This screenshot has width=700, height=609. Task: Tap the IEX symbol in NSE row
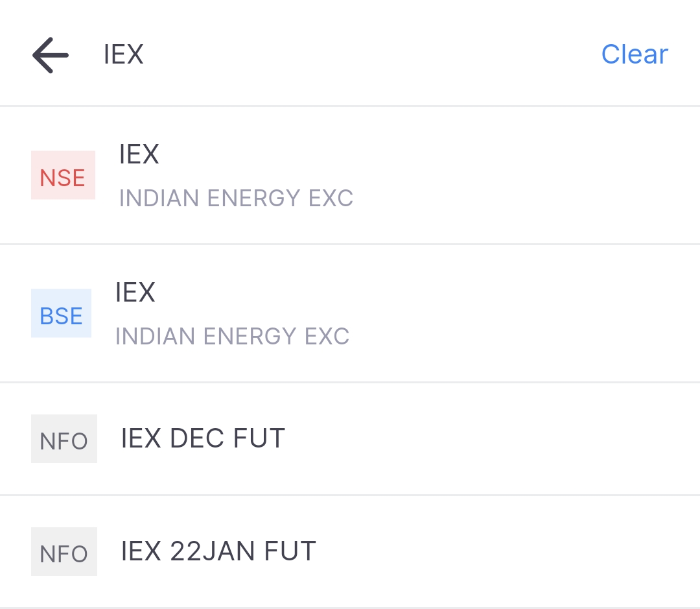pos(139,154)
